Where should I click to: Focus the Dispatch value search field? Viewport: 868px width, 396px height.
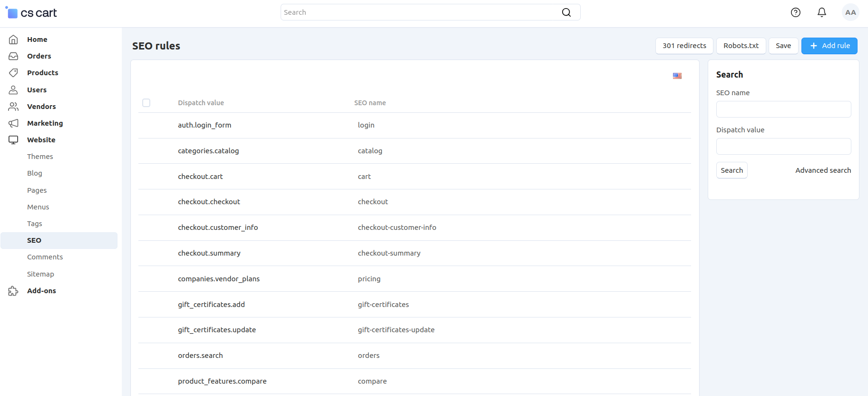[783, 146]
